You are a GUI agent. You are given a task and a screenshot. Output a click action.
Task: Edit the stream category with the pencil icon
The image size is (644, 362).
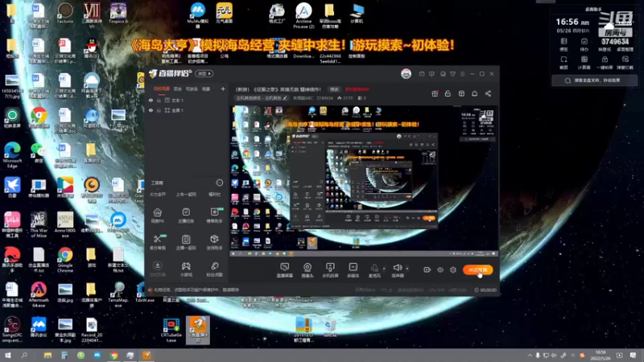tap(285, 98)
